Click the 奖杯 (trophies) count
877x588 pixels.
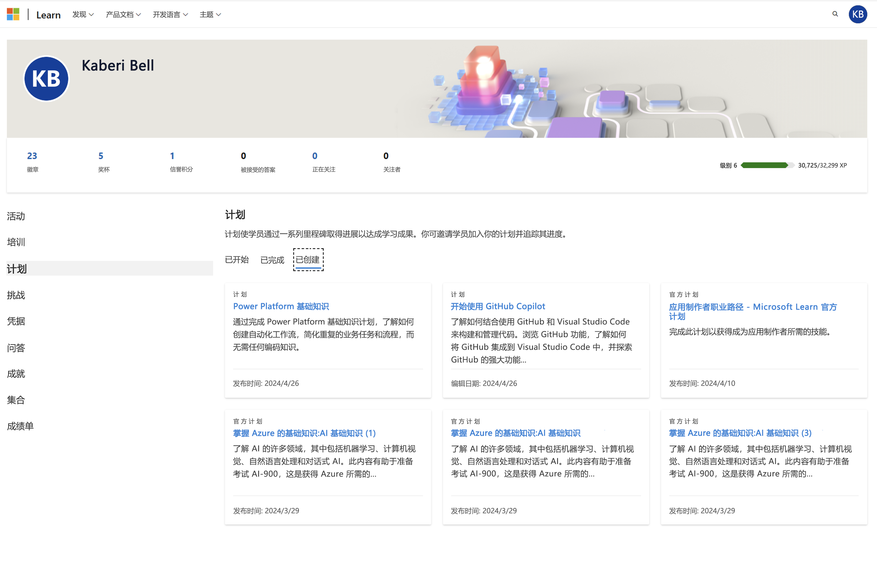click(x=100, y=156)
